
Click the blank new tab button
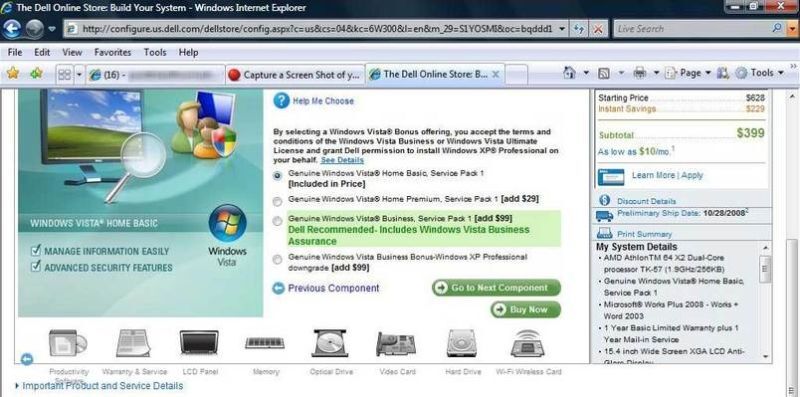[516, 75]
